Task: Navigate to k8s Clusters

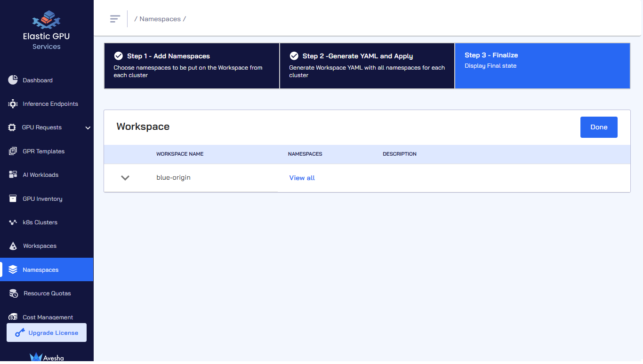Action: coord(47,222)
